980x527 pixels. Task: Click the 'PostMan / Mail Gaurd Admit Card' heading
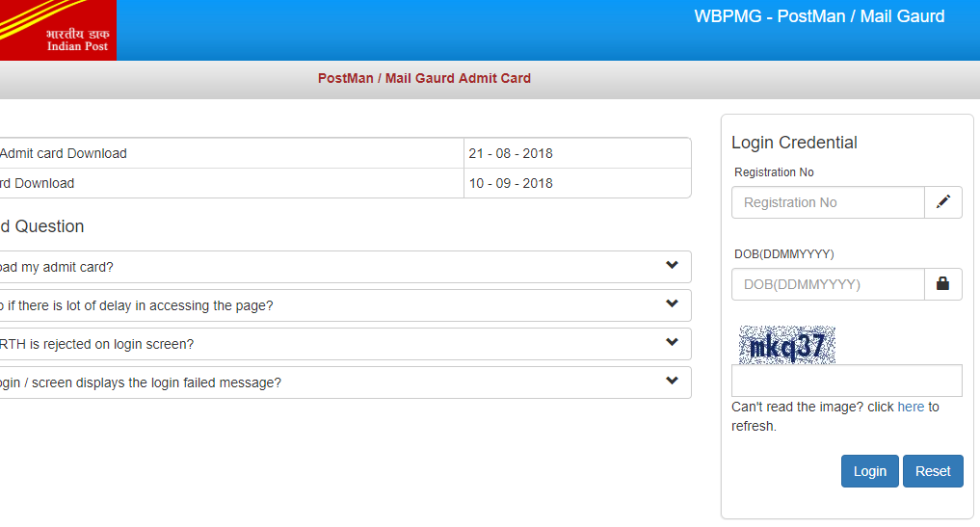pos(424,78)
